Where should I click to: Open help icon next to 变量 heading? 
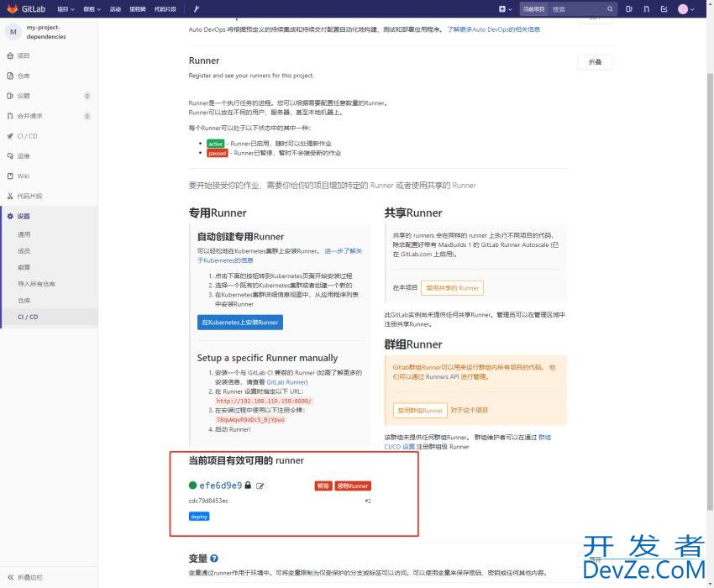(x=214, y=558)
